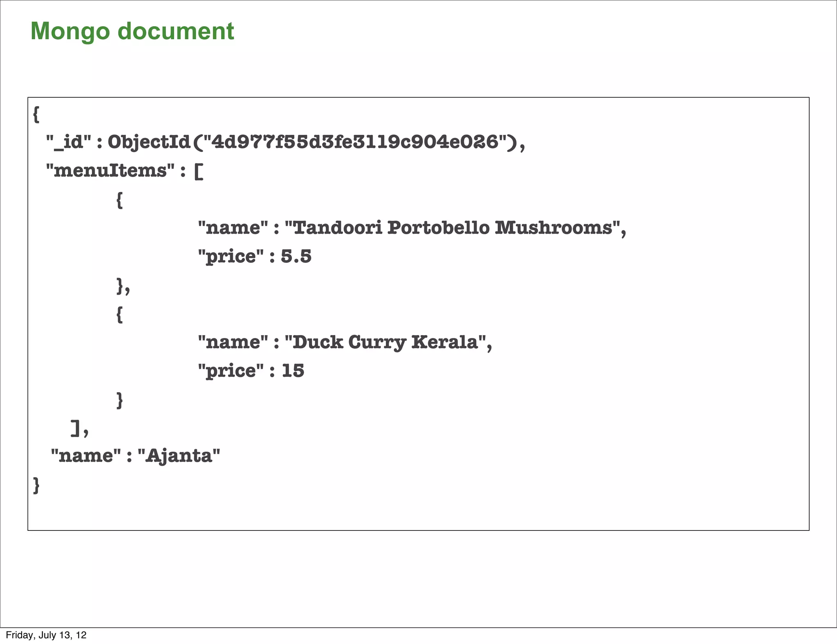
Task: Click the final closing curly brace
Action: pos(36,485)
